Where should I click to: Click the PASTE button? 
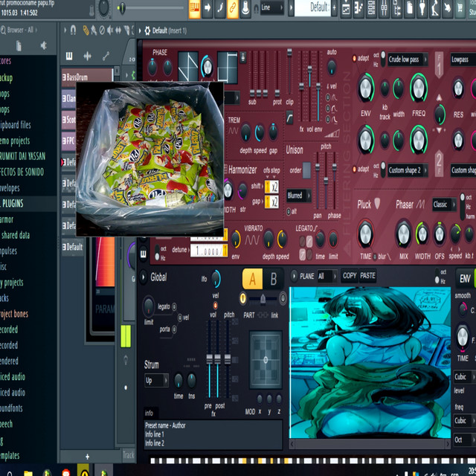tap(368, 276)
